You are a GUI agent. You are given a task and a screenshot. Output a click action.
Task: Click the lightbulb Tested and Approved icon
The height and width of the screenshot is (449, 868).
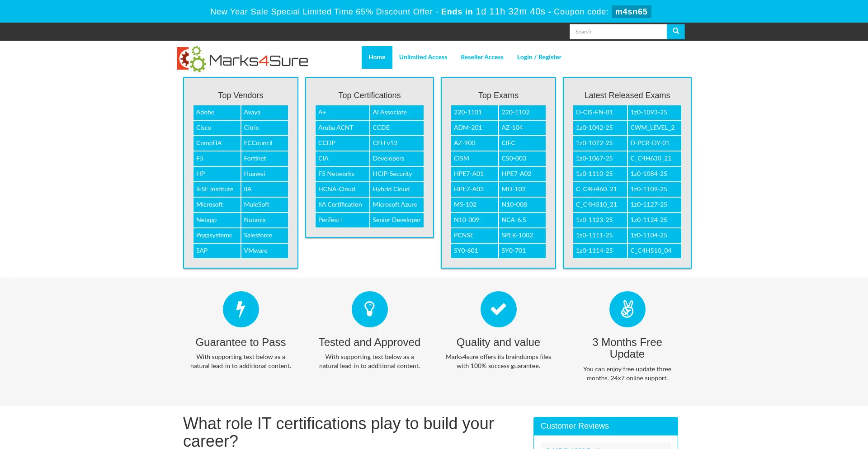coord(369,309)
